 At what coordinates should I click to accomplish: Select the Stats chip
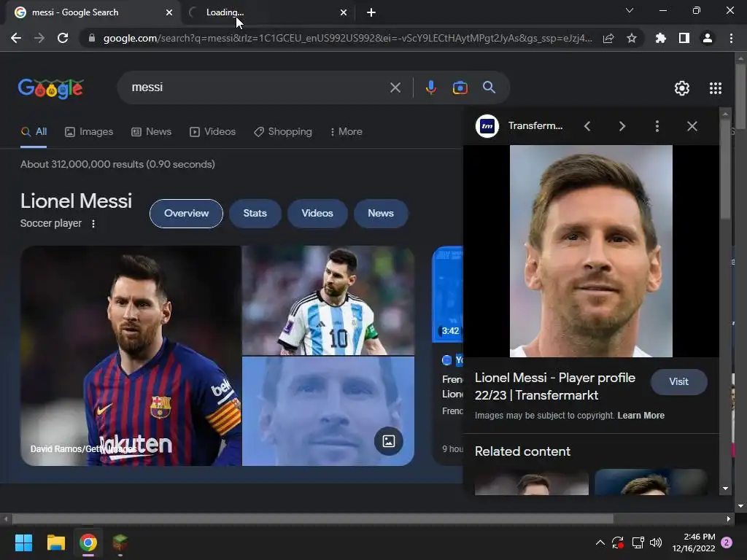tap(255, 214)
